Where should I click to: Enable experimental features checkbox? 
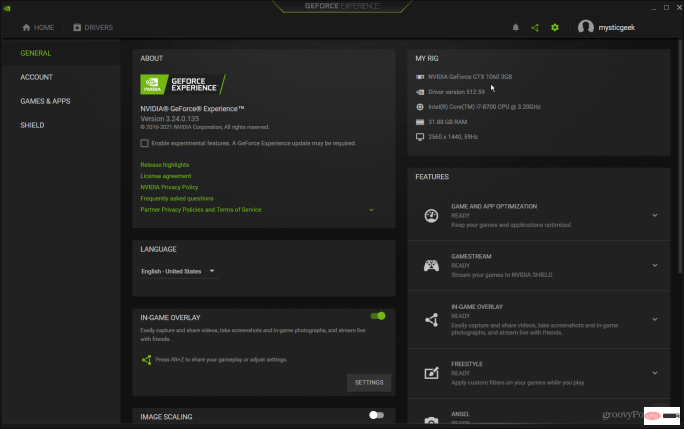pos(145,143)
